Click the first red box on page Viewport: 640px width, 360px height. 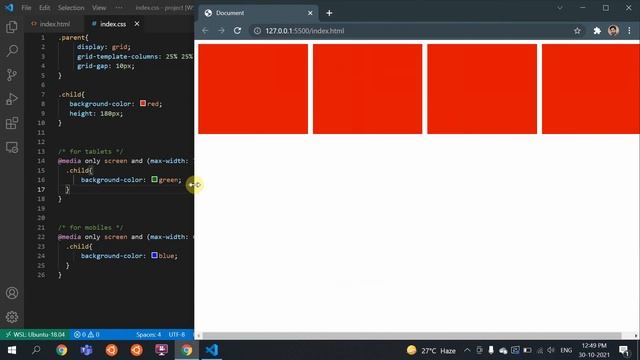point(253,89)
